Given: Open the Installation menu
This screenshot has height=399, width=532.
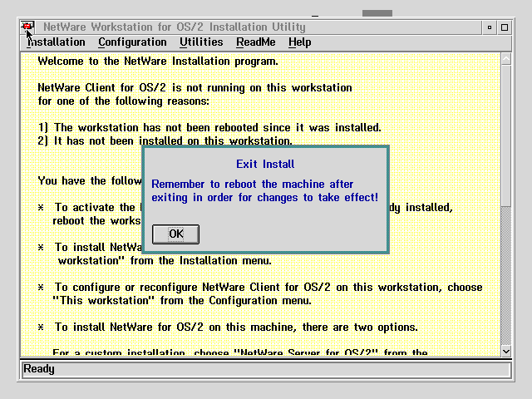Looking at the screenshot, I should coord(56,42).
